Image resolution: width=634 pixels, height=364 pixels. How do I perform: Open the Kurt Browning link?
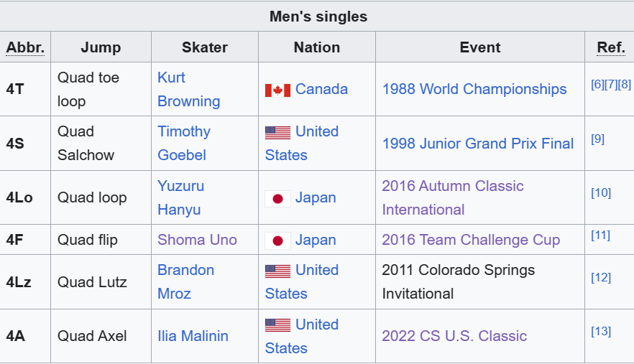(189, 89)
